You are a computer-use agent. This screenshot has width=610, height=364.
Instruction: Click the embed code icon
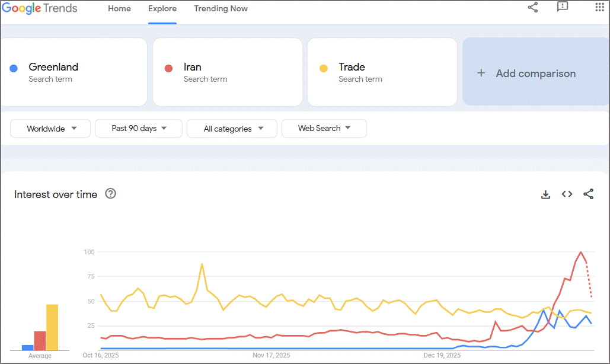click(x=567, y=194)
